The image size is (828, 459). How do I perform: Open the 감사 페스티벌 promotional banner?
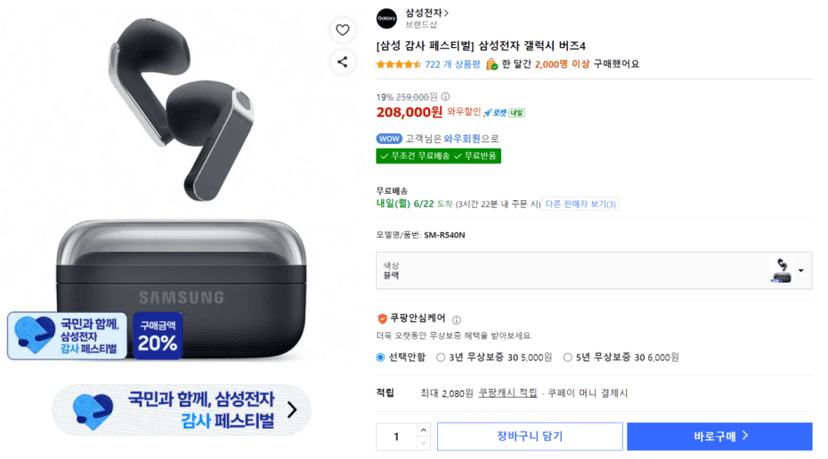[x=181, y=410]
